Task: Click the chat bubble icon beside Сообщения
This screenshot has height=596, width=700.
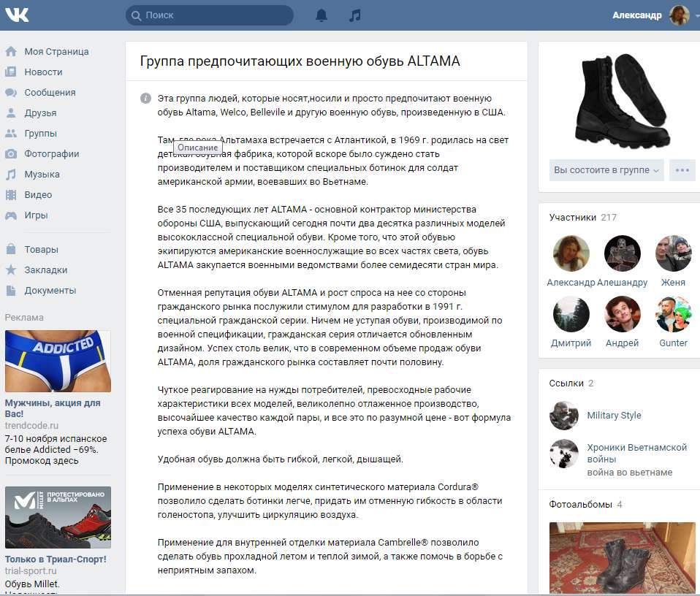Action: click(11, 92)
